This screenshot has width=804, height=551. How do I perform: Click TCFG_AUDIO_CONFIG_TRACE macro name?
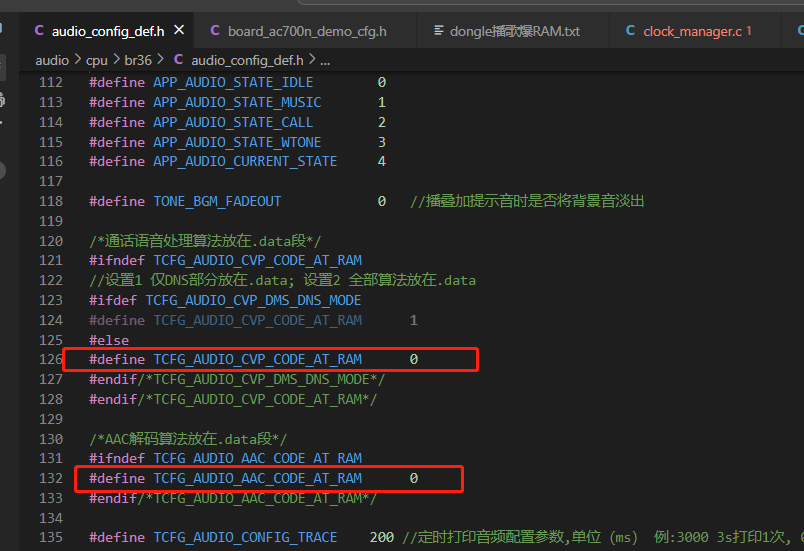(x=245, y=537)
